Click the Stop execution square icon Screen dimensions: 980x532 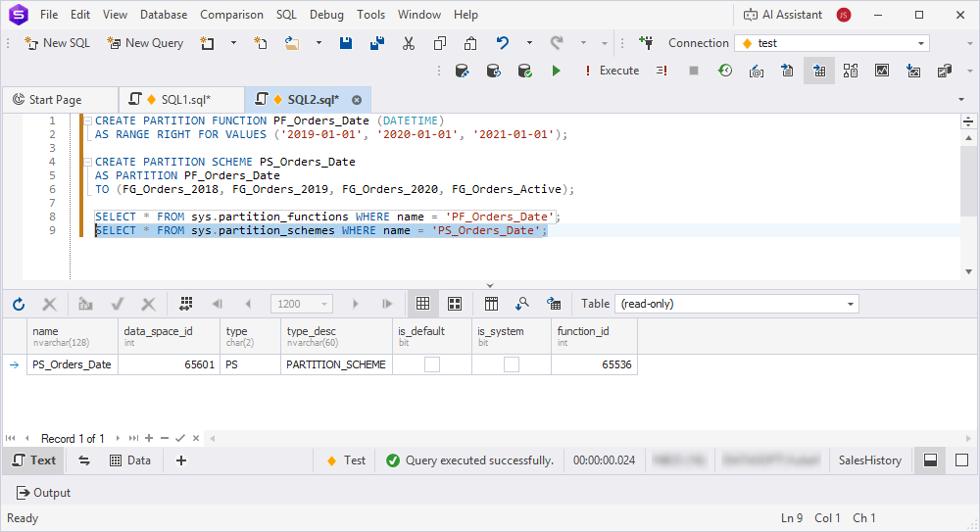coord(694,71)
